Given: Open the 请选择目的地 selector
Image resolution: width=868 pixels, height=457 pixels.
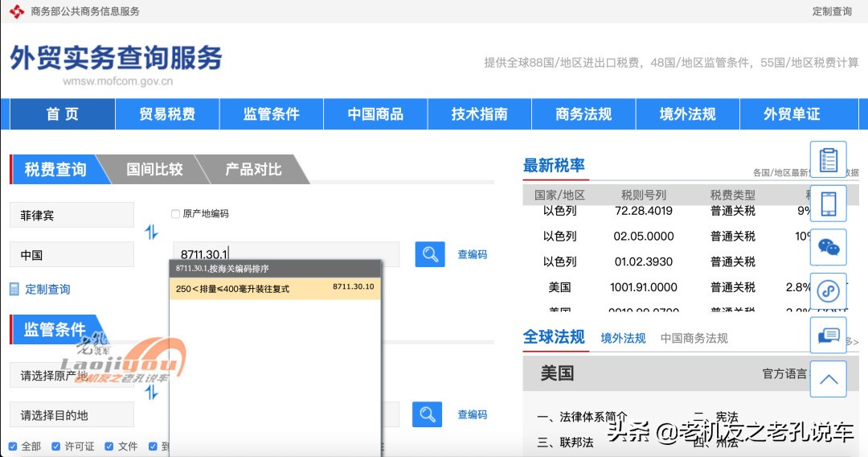Looking at the screenshot, I should 72,414.
